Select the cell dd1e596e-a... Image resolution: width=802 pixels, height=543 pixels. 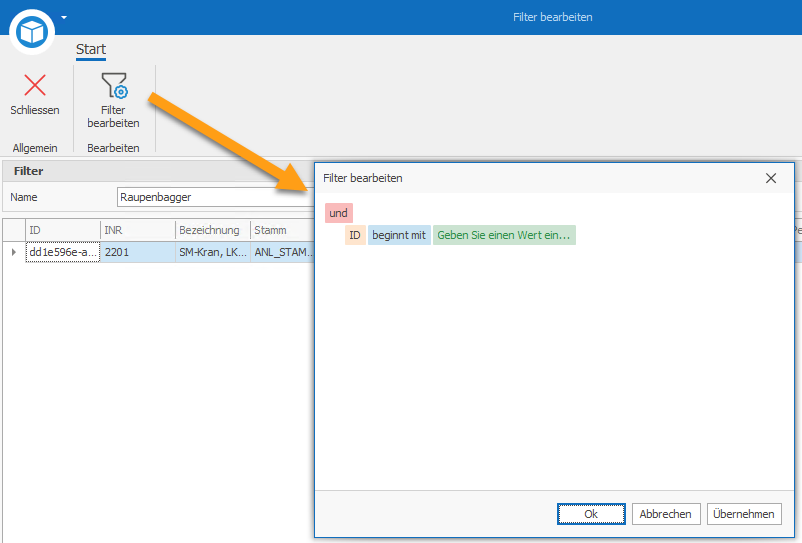(63, 252)
